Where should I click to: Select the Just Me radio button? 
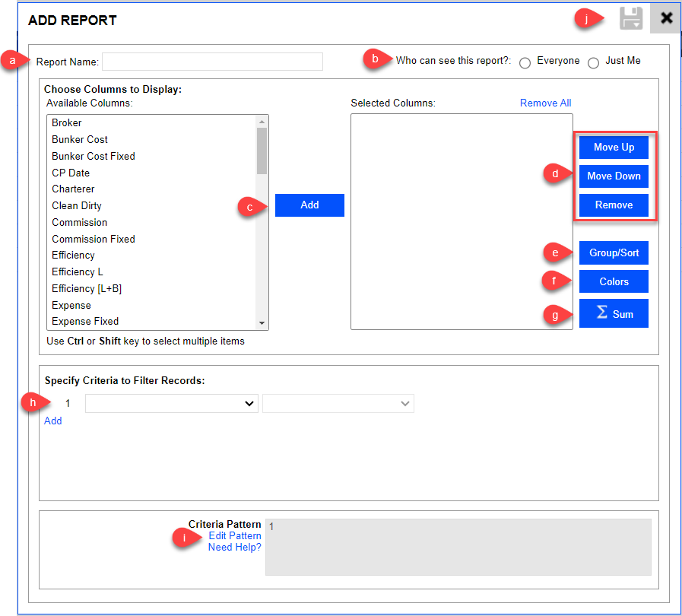tap(593, 63)
